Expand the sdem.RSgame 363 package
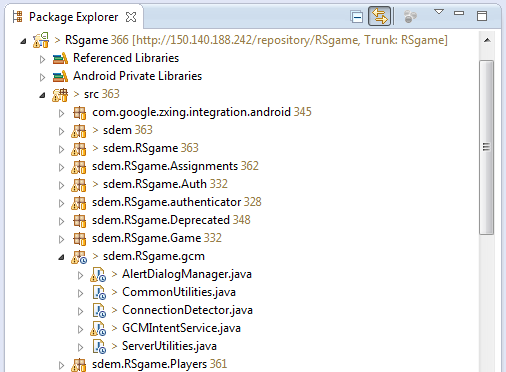 pyautogui.click(x=61, y=149)
